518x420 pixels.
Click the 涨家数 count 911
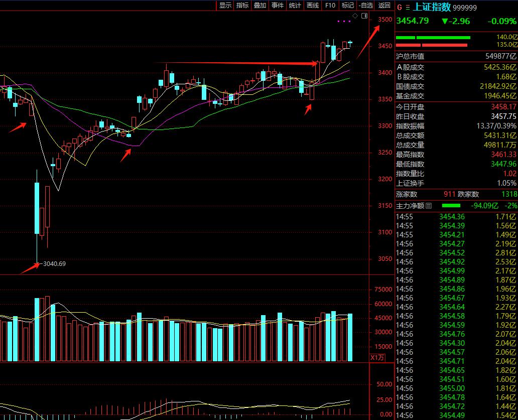coord(449,194)
